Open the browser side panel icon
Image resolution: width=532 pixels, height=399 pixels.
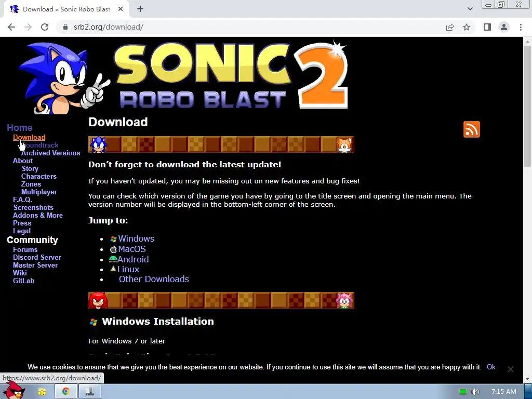tap(487, 27)
